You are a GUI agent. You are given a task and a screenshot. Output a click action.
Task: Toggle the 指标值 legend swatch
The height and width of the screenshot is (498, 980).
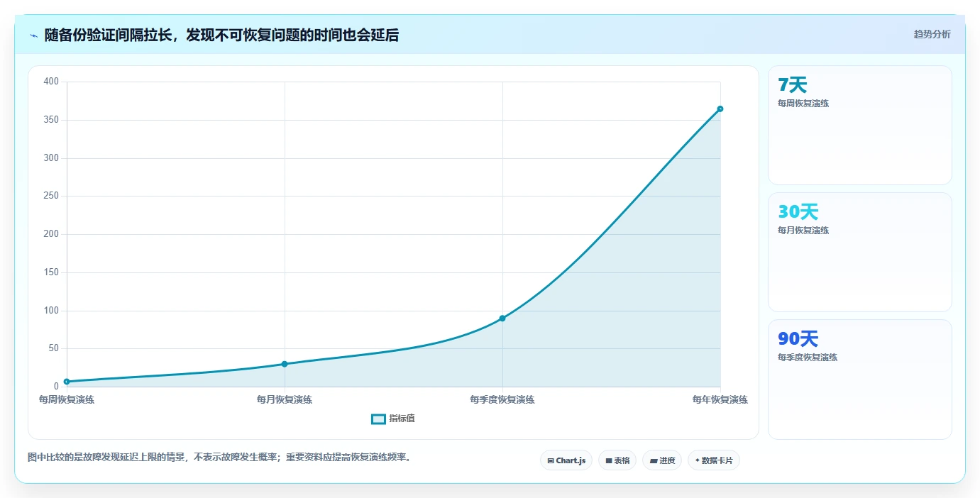pyautogui.click(x=378, y=419)
